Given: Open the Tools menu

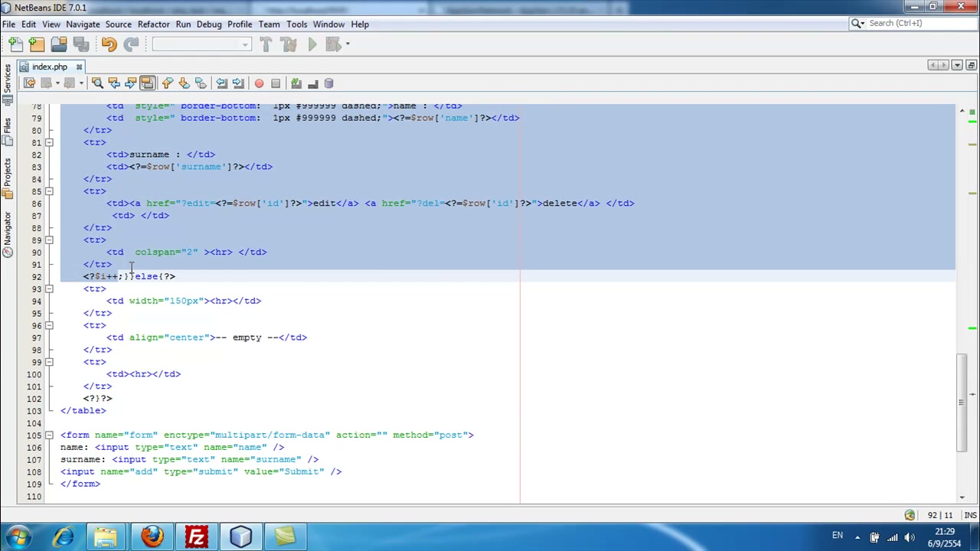Looking at the screenshot, I should coord(296,24).
